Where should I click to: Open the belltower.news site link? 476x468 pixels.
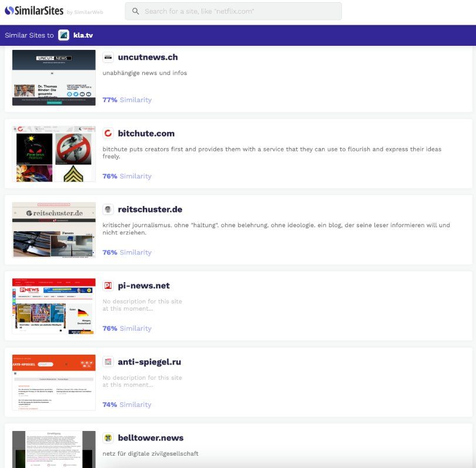(150, 438)
